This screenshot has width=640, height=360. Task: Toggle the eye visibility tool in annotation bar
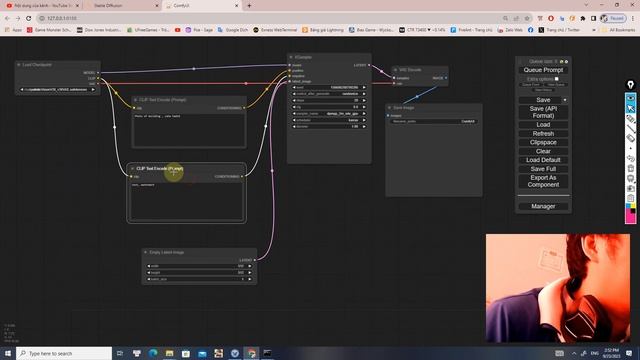click(x=631, y=98)
